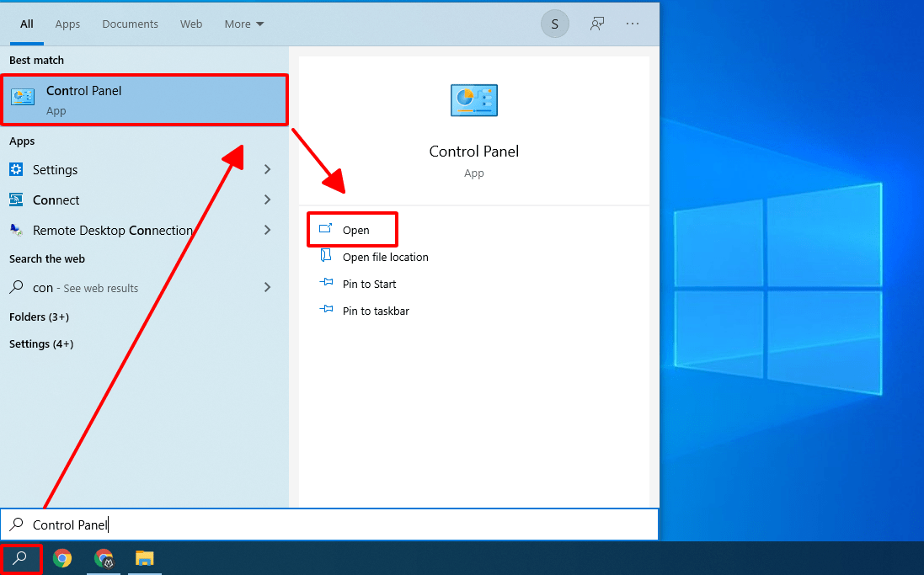Click the taskbar search magnifier icon
The width and height of the screenshot is (924, 575).
click(x=20, y=558)
